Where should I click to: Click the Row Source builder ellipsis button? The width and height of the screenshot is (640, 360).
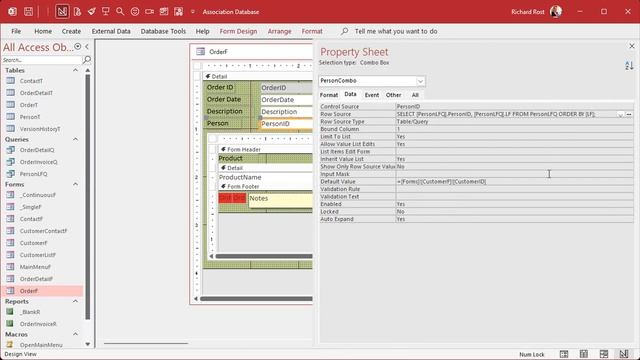point(629,115)
